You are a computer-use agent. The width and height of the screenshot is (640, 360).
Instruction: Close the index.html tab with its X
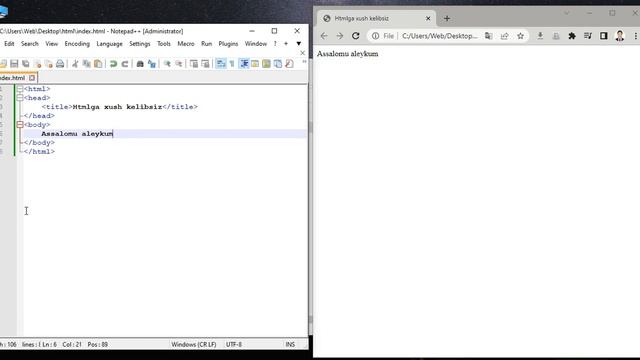pyautogui.click(x=32, y=78)
